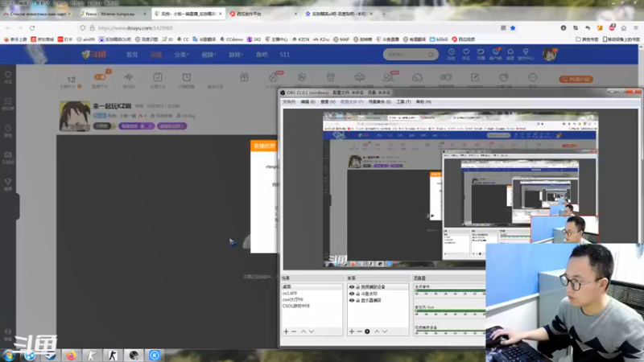644x362 pixels.
Task: Expand the 分类 dropdown in Douyu nav
Action: point(181,54)
